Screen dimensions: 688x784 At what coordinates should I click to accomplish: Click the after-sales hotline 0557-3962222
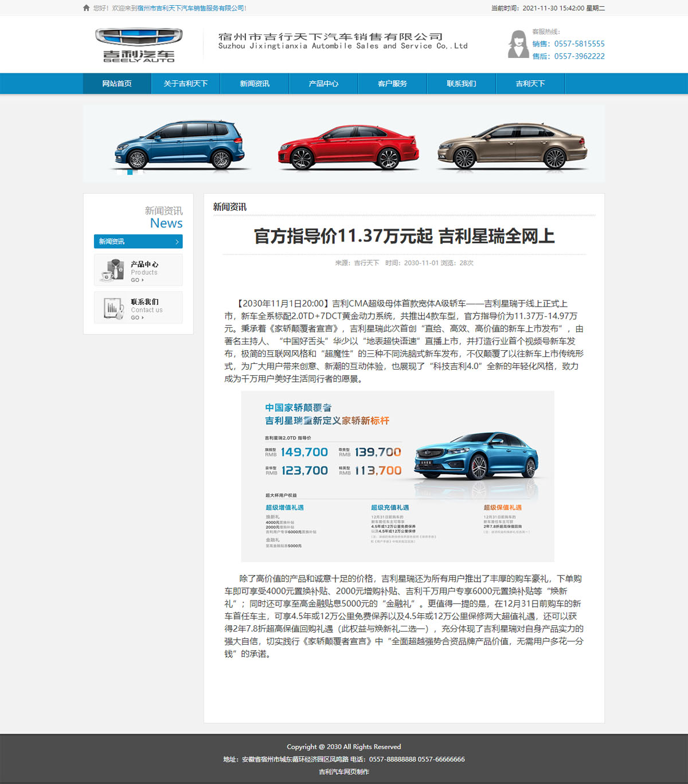(579, 56)
